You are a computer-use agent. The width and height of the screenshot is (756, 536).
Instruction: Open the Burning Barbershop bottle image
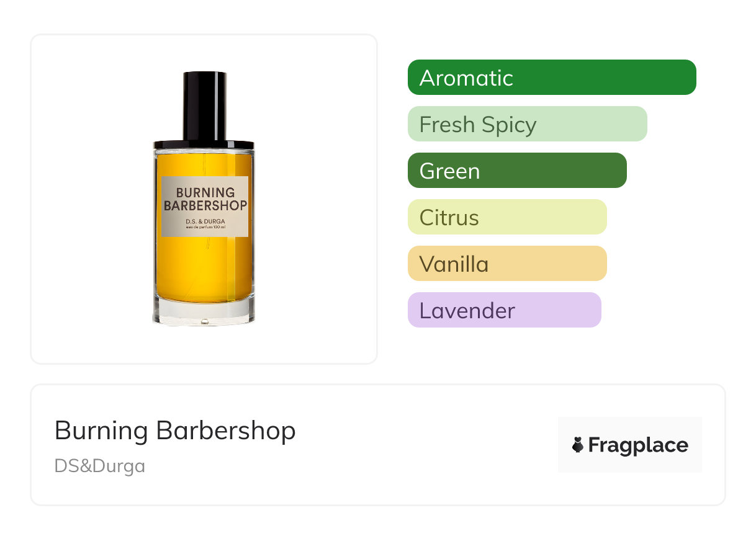pos(204,199)
